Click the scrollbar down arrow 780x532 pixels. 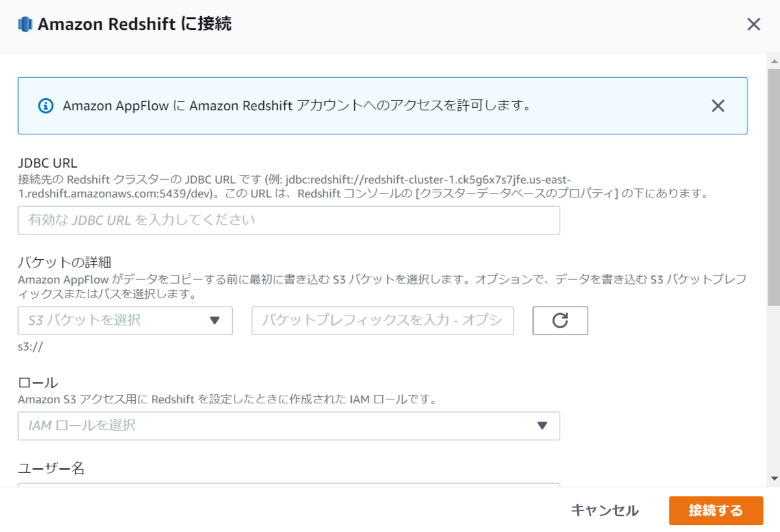point(773,478)
